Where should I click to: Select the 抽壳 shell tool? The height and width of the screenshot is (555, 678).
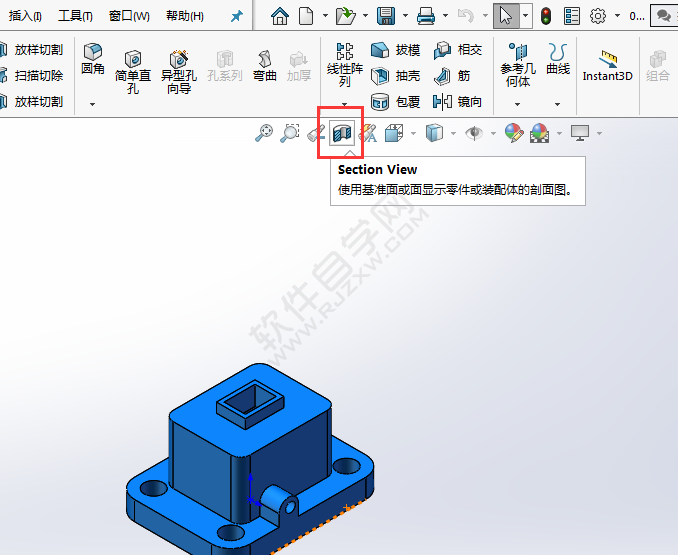[396, 76]
